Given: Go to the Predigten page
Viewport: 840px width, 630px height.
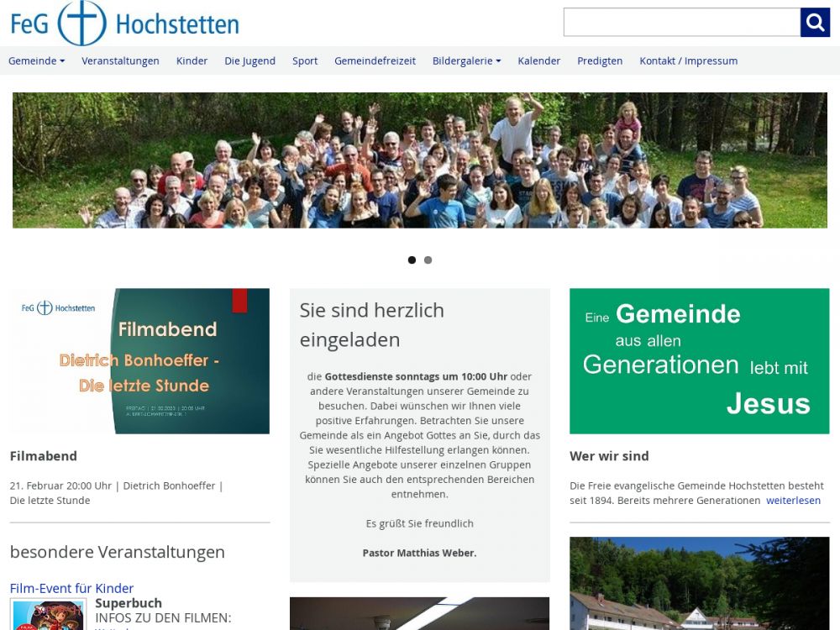Looking at the screenshot, I should [x=600, y=60].
